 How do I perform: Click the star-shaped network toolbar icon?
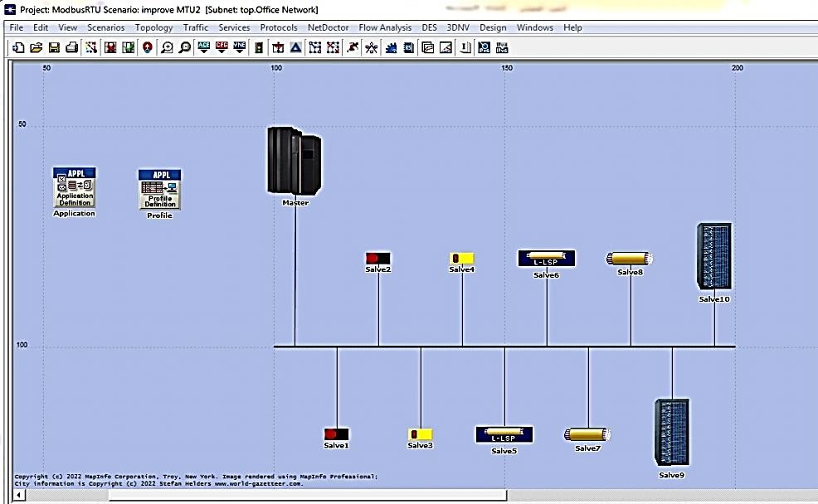pyautogui.click(x=372, y=47)
